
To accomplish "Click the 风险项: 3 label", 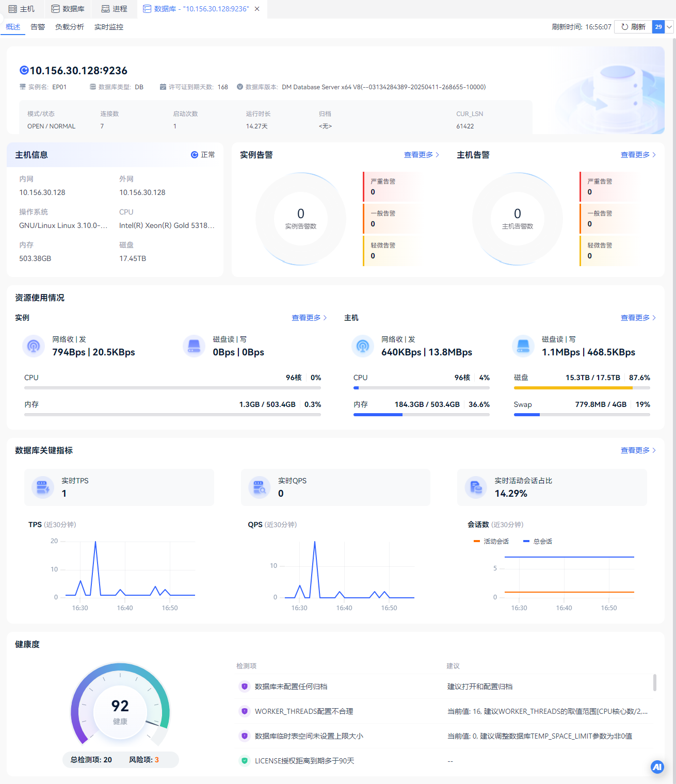I will point(144,760).
